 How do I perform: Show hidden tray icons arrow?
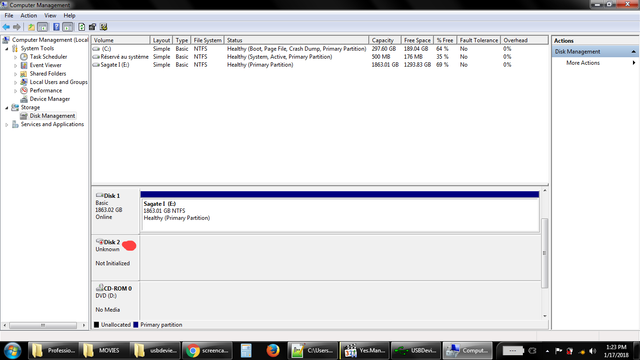coord(547,351)
